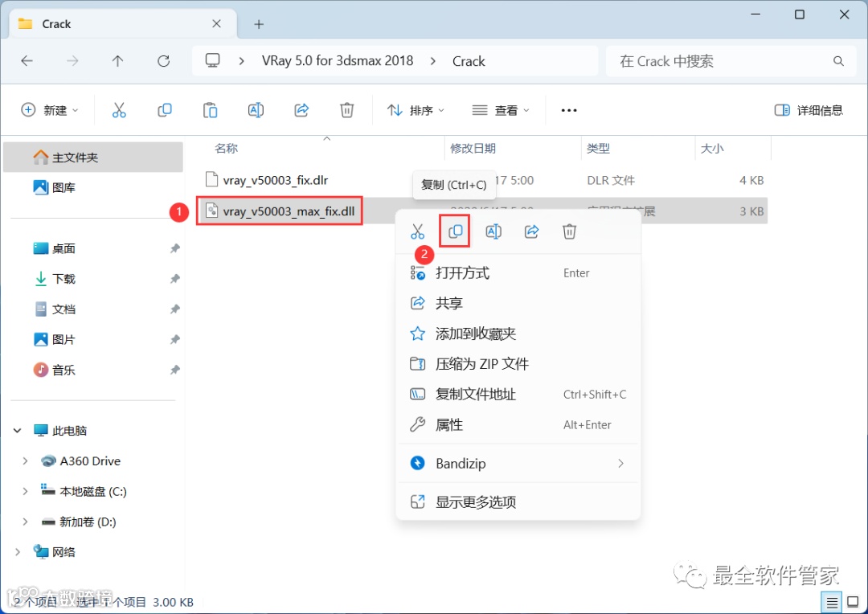Expand the Bandizip submenu arrow

click(620, 464)
